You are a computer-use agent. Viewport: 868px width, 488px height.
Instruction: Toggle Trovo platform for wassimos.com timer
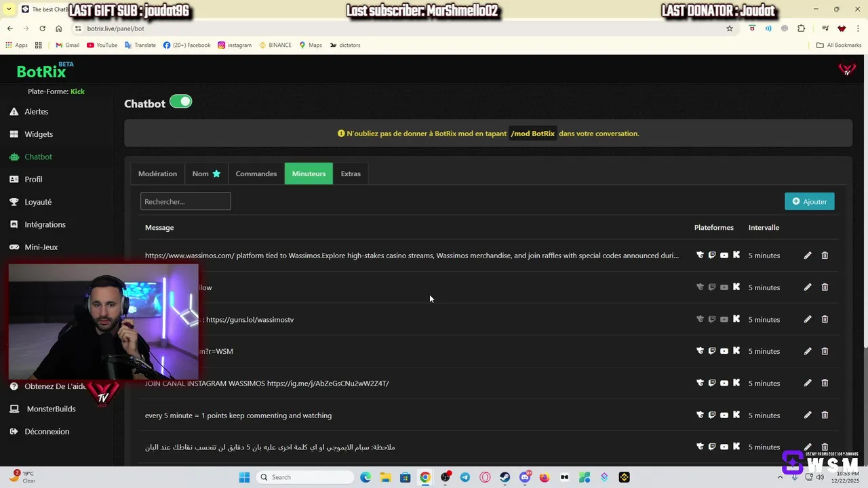tap(700, 256)
